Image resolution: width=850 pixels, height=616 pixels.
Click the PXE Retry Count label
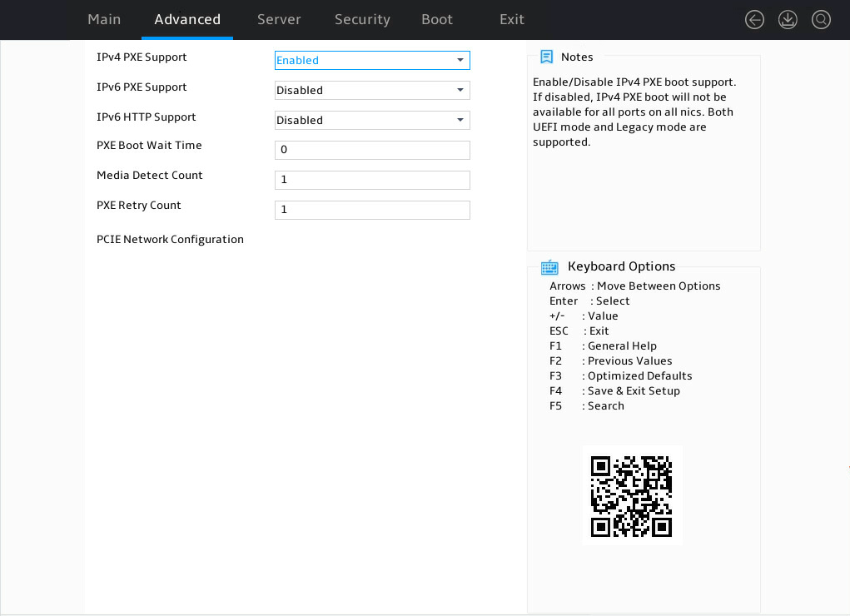point(139,206)
